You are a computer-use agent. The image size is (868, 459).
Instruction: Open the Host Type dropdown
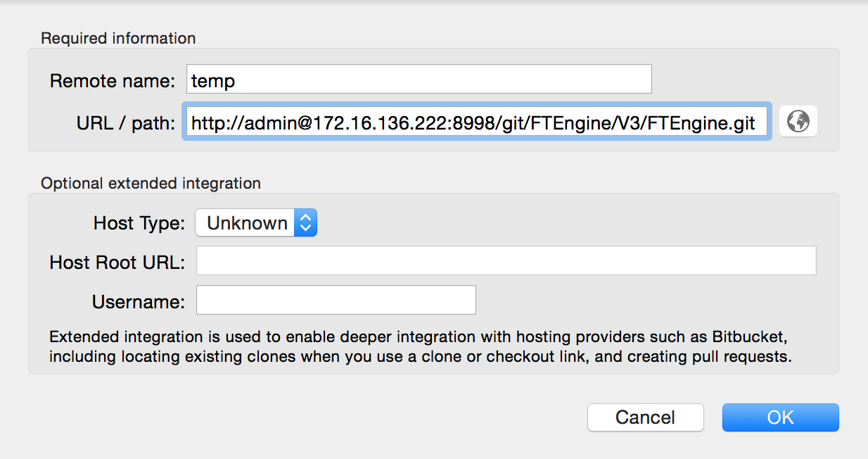(x=256, y=223)
